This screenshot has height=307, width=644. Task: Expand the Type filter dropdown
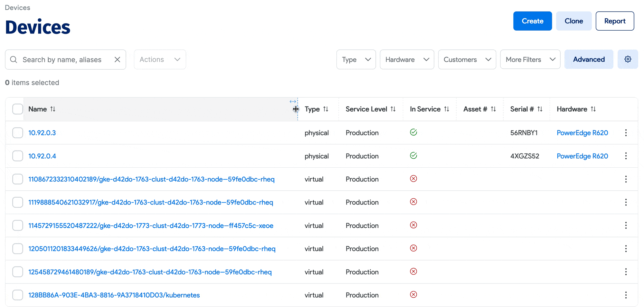(356, 60)
